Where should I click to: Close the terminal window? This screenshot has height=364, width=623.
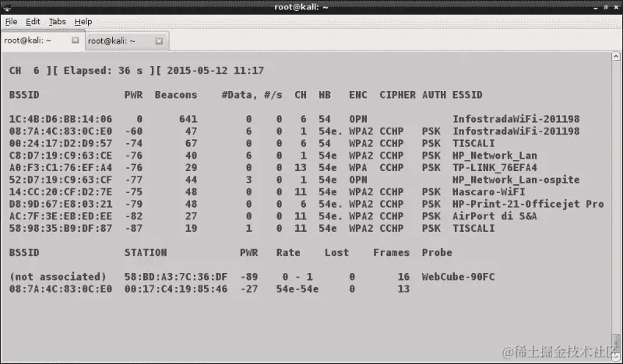pos(616,7)
